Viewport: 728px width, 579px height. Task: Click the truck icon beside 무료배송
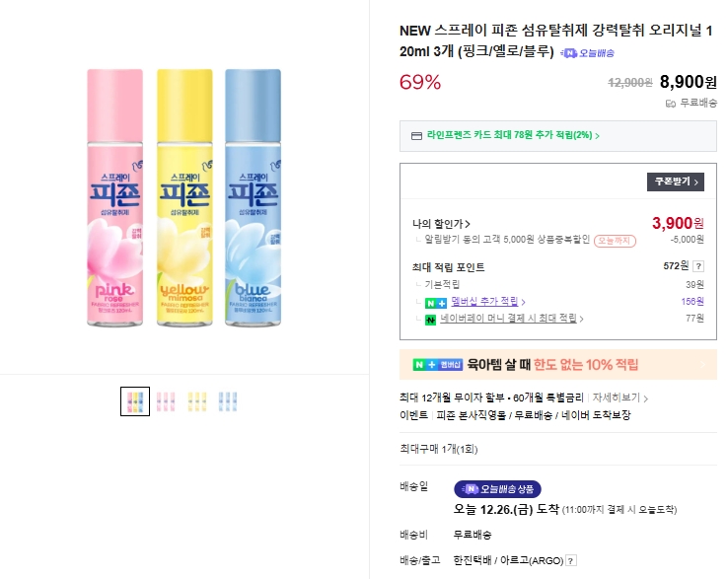tap(671, 103)
